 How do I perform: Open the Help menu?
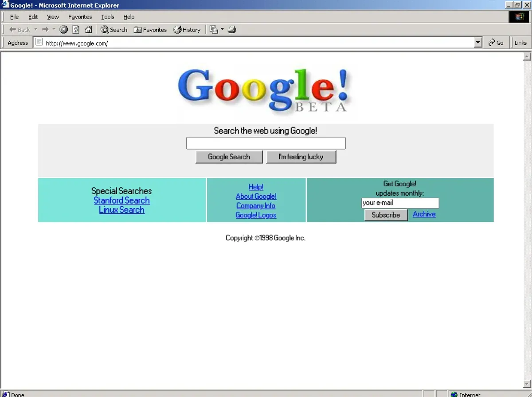[129, 17]
